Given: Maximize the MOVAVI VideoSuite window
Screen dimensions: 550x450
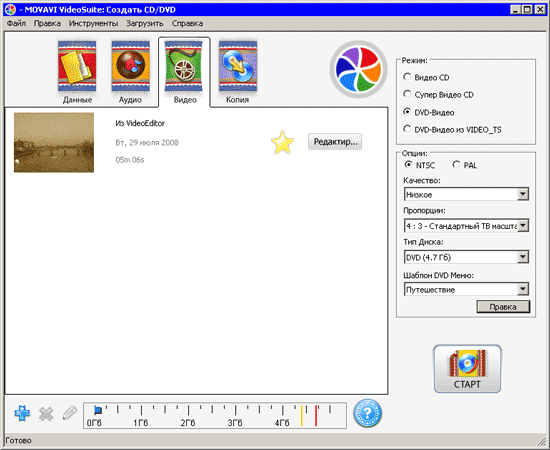Looking at the screenshot, I should pos(527,9).
